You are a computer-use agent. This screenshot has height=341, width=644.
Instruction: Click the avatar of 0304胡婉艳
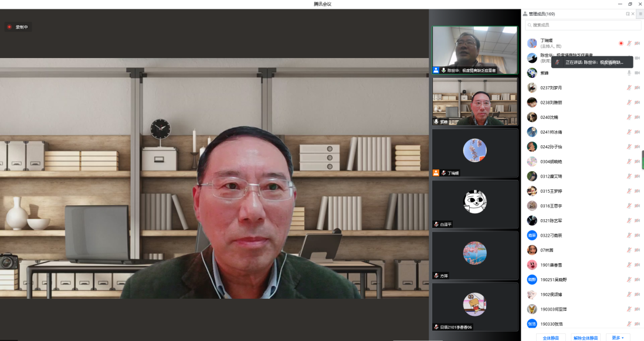(532, 162)
